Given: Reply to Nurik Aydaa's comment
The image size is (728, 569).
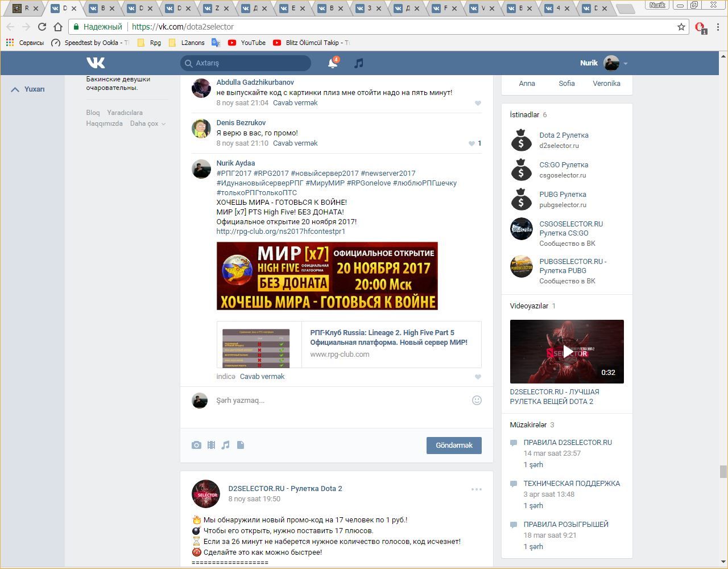Looking at the screenshot, I should pos(262,377).
